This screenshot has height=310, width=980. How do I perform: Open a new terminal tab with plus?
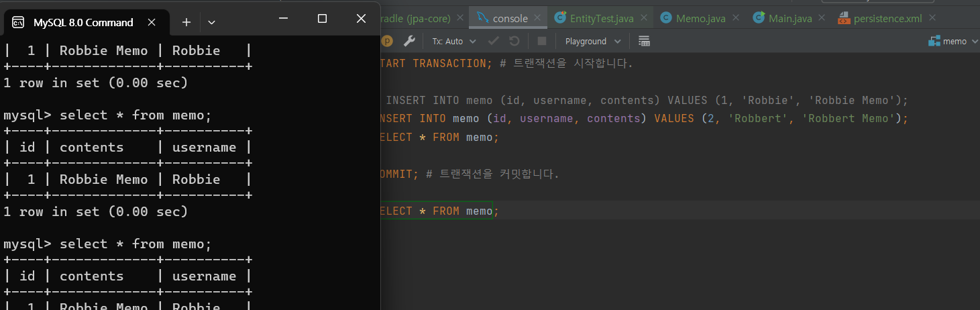pos(186,22)
